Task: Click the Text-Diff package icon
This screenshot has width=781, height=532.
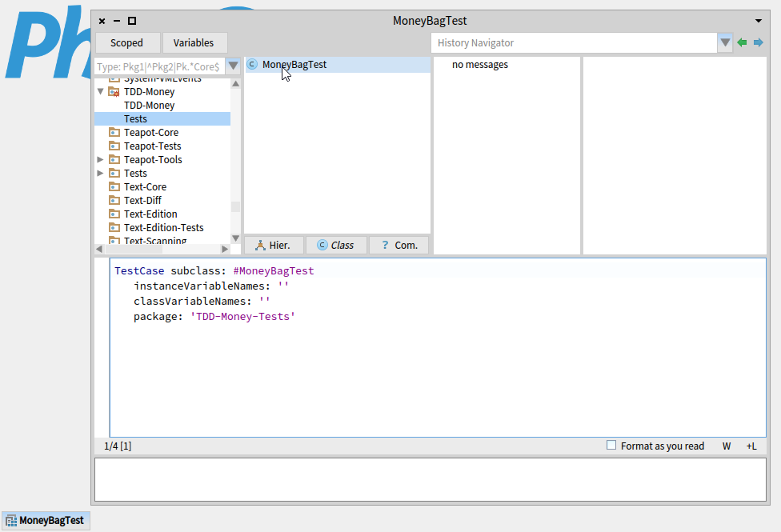Action: 114,200
